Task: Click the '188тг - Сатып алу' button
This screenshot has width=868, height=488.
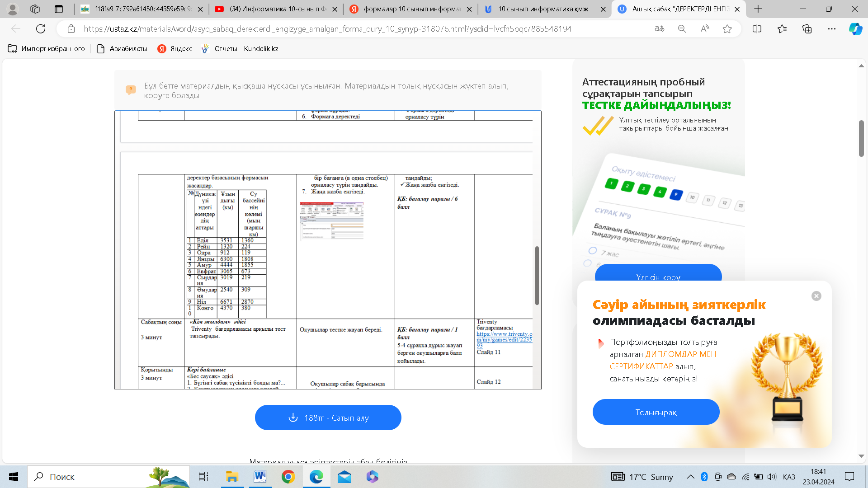Action: coord(328,418)
